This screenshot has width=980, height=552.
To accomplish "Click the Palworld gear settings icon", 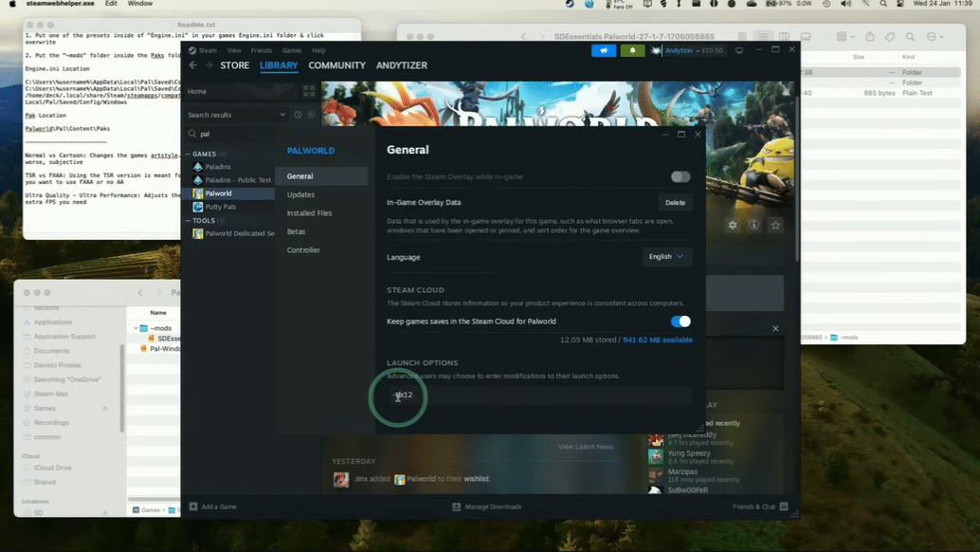I will (x=733, y=225).
